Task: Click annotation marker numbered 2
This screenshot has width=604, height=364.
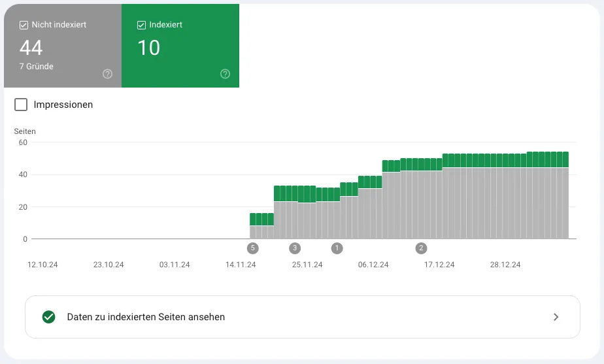Action: point(421,248)
